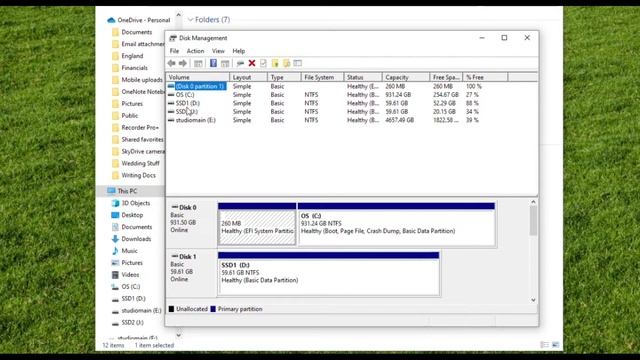Sort by the Type column header
Screen dimensions: 640x360
click(x=284, y=77)
